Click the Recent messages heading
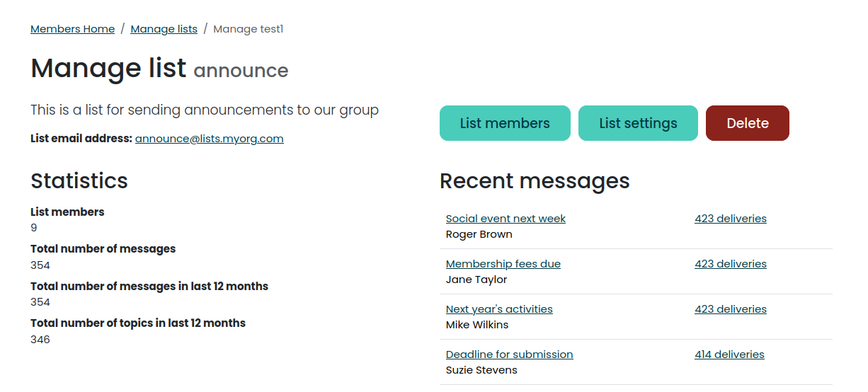868x392 pixels. point(535,181)
